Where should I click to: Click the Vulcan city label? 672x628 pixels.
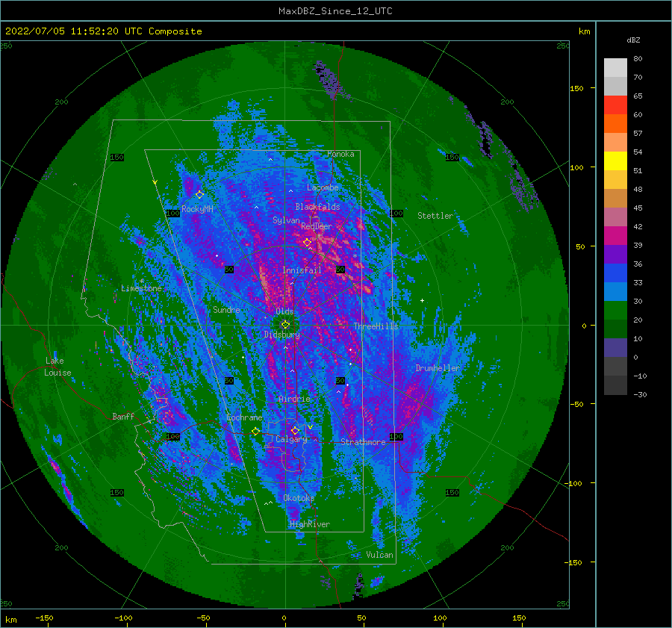pyautogui.click(x=380, y=554)
